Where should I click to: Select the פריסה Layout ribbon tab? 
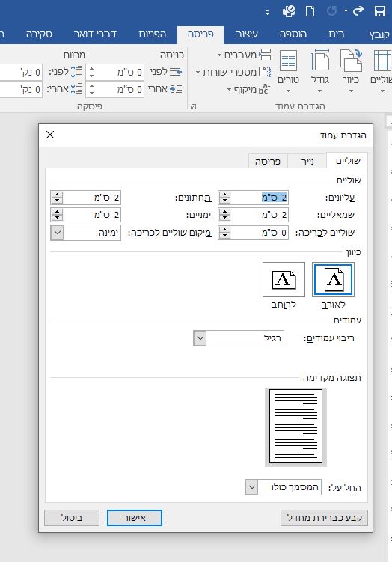[x=200, y=34]
